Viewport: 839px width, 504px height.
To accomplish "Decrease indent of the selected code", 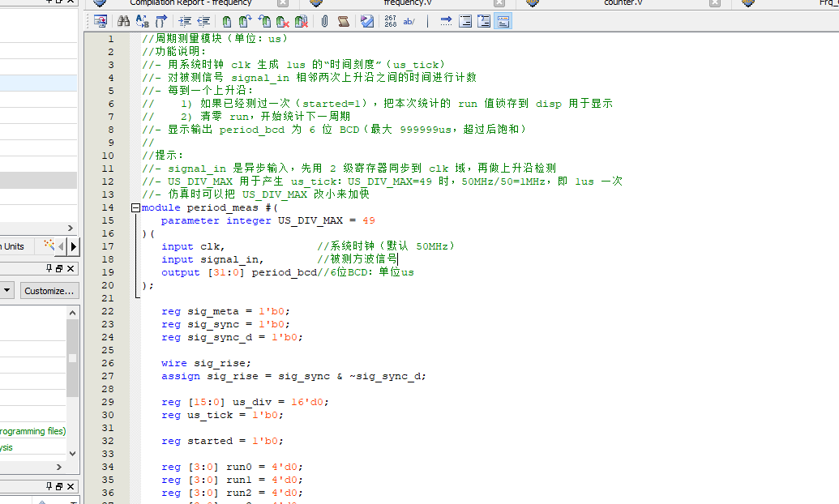I will pyautogui.click(x=203, y=21).
